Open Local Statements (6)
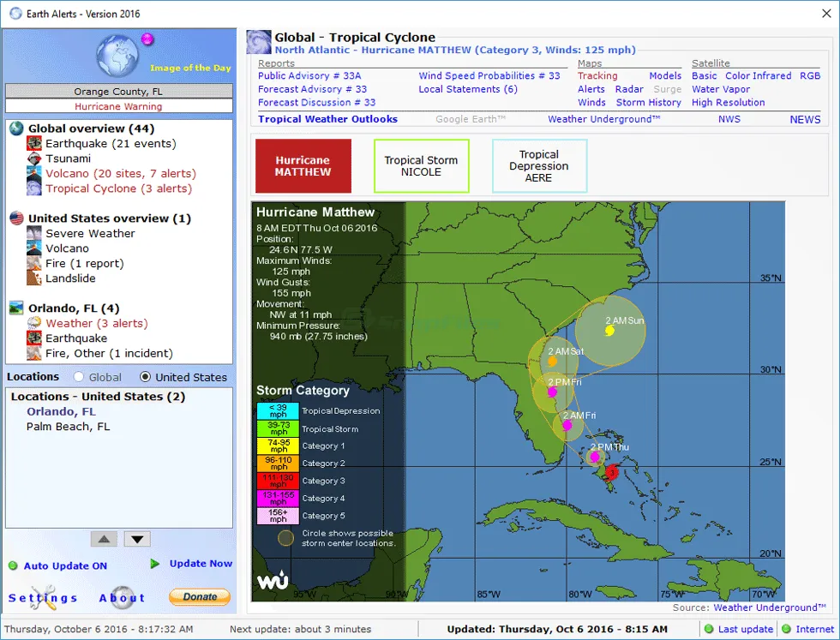 [468, 89]
